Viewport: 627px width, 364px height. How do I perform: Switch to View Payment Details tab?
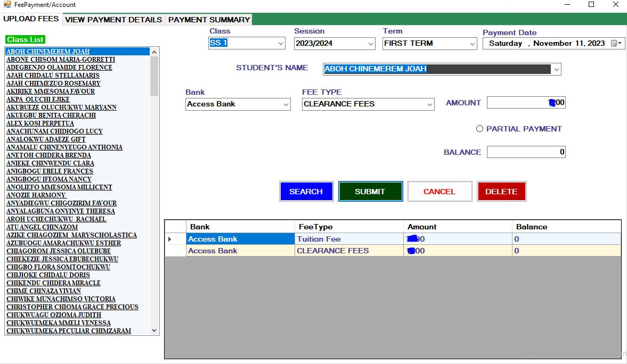113,20
